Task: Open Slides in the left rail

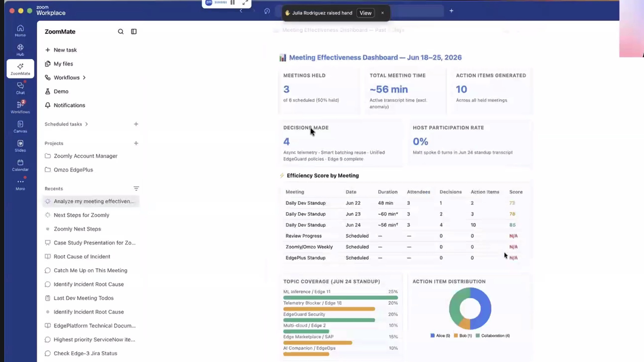Action: tap(20, 146)
